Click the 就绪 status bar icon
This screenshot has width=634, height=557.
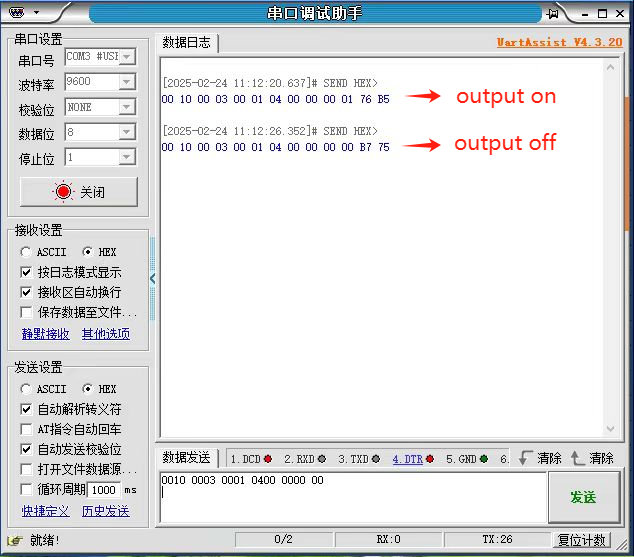pos(15,540)
